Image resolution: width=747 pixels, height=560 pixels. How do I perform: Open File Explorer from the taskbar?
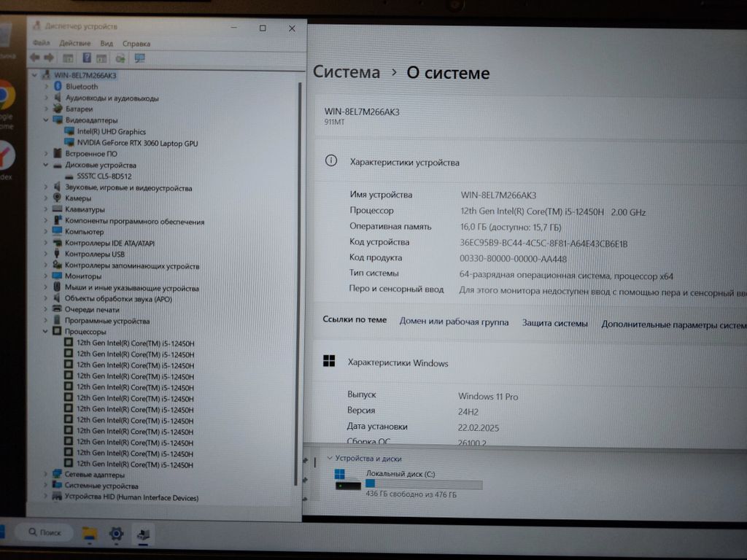[90, 534]
